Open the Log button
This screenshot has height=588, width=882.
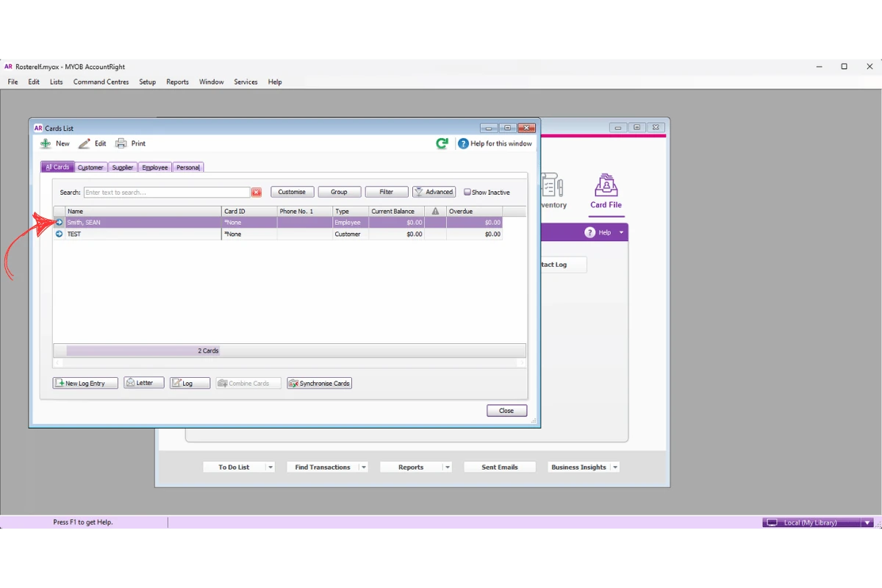tap(190, 384)
